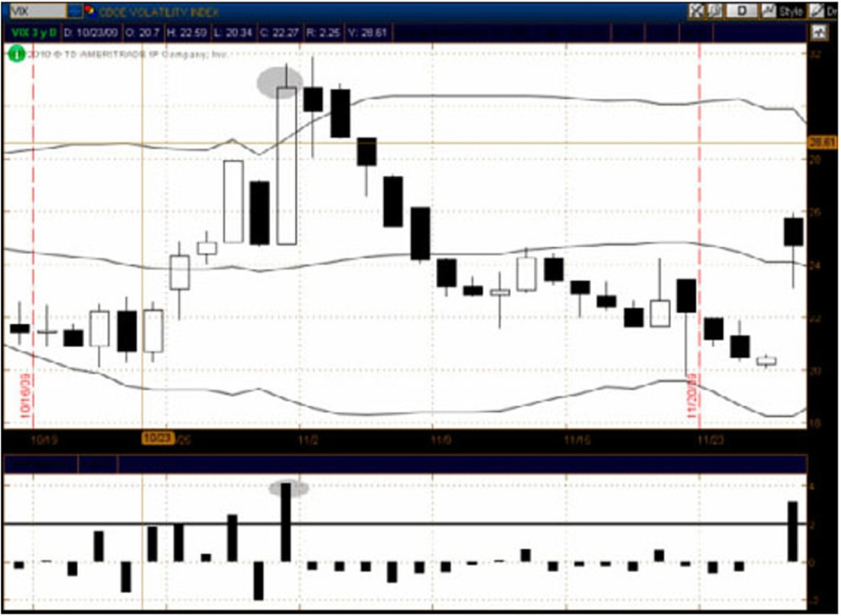The height and width of the screenshot is (616, 841).
Task: Click the green info circle icon
Action: [x=17, y=54]
